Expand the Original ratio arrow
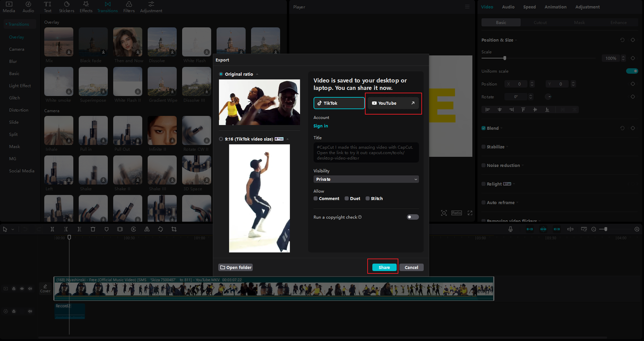Screen dimensions: 644x341 (x=257, y=74)
